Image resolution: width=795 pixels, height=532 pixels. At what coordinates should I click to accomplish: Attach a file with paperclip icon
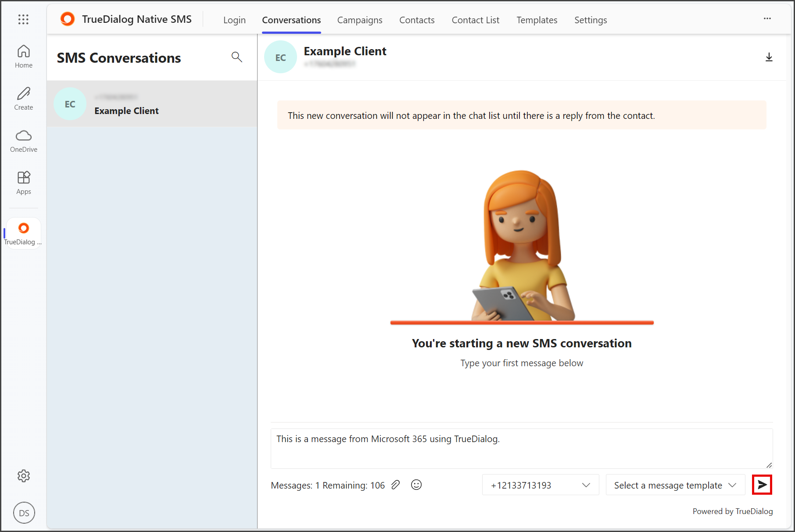(396, 485)
